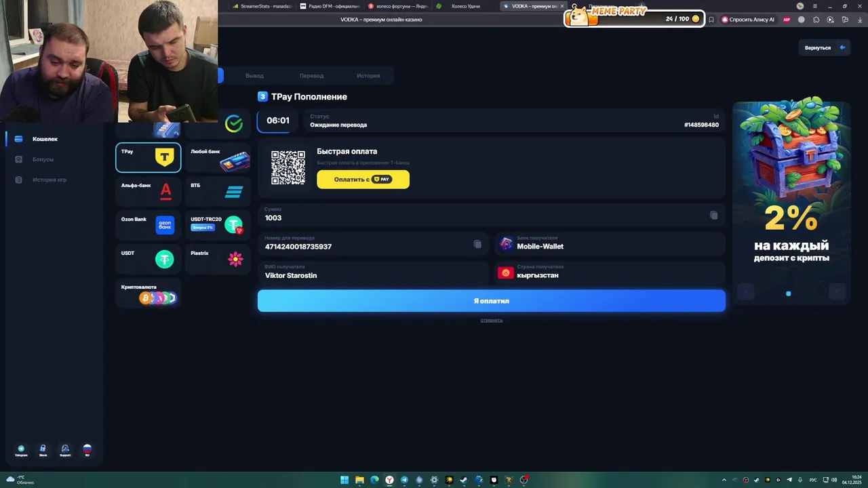Image resolution: width=868 pixels, height=488 pixels.
Task: Click the кыргызстан country field
Action: (610, 273)
